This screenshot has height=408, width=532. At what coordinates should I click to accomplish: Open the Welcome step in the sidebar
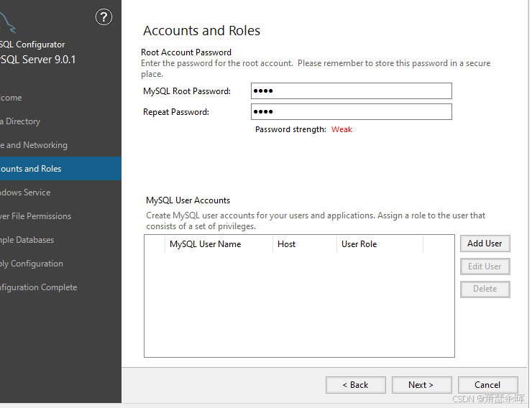(12, 98)
